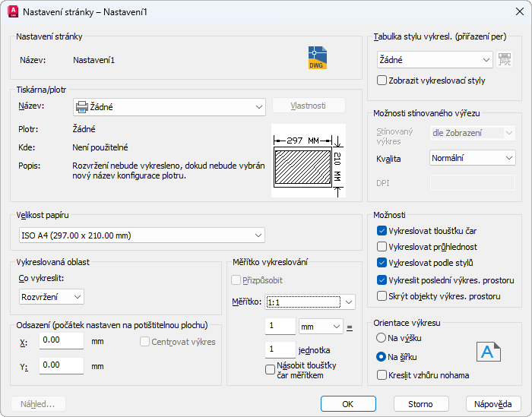Enable Zobrazit vykreslovací styly checkbox
This screenshot has width=532, height=417.
(382, 80)
